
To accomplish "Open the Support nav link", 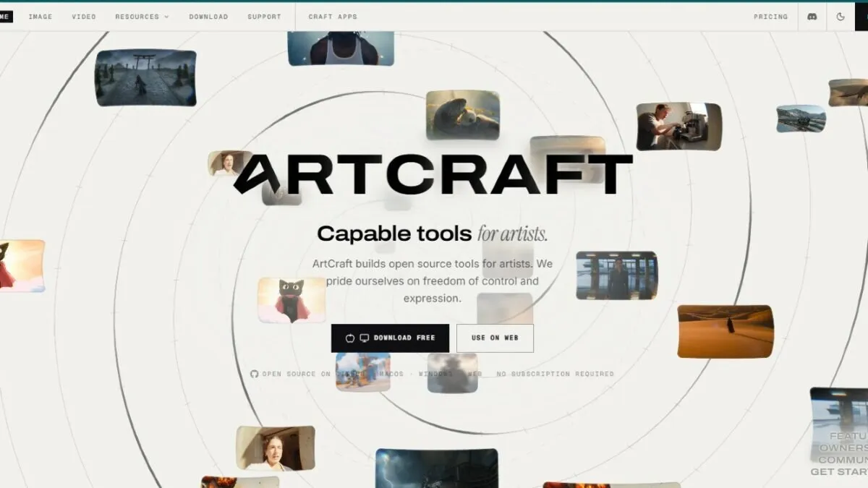I will pos(264,17).
